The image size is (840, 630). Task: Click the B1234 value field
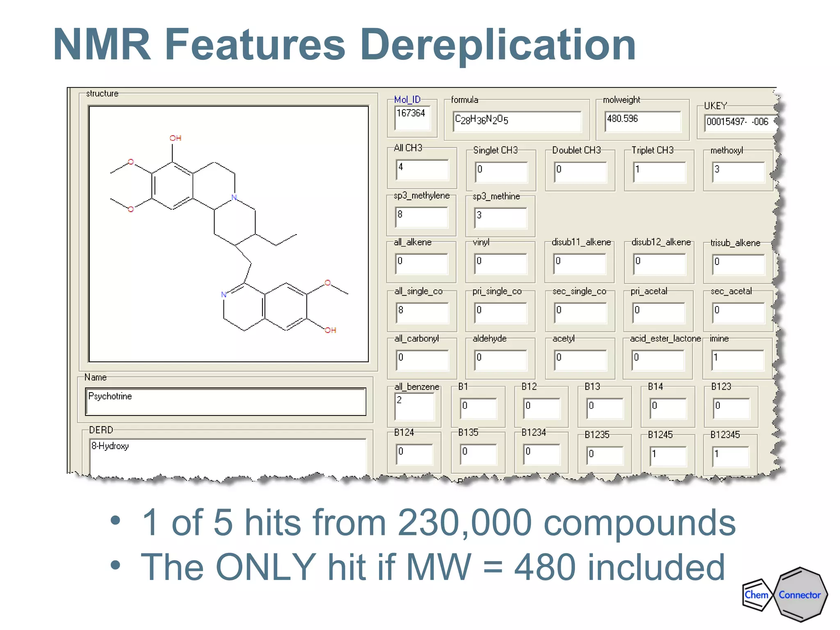(541, 454)
